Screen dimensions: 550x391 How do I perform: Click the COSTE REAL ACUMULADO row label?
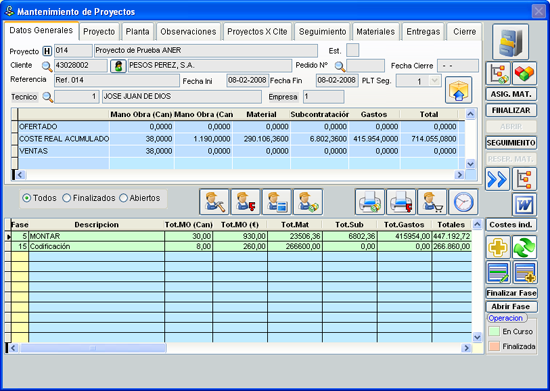tap(64, 139)
